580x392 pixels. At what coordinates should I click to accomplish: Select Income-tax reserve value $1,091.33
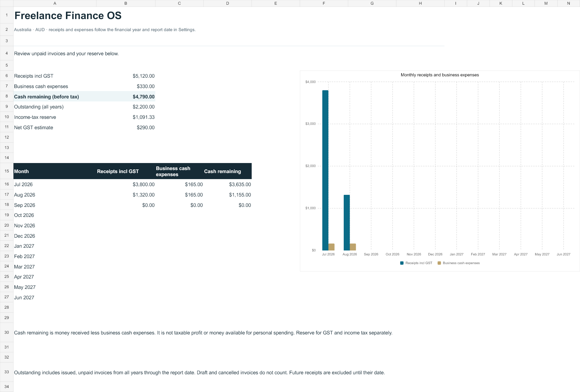(144, 117)
